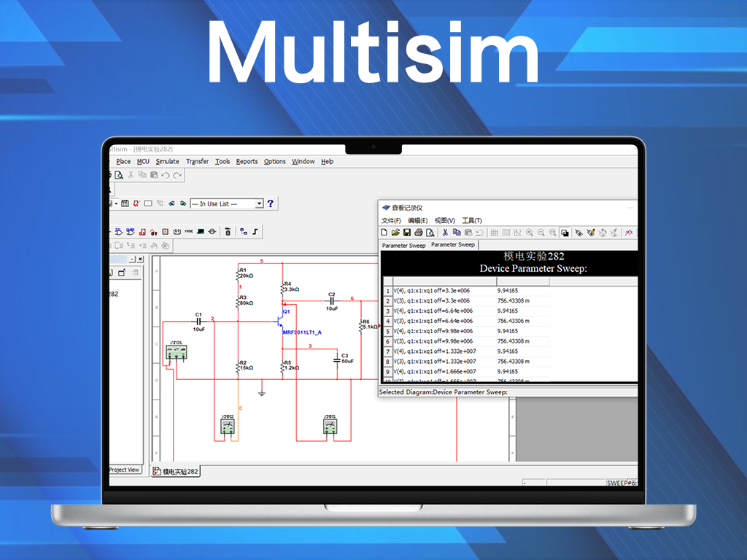Open the Transfer menu
Image resolution: width=747 pixels, height=560 pixels.
click(x=197, y=161)
